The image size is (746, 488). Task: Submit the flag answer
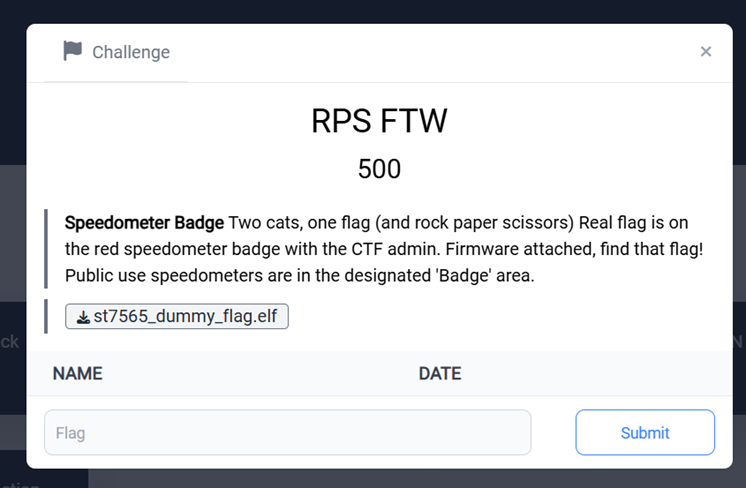tap(645, 432)
